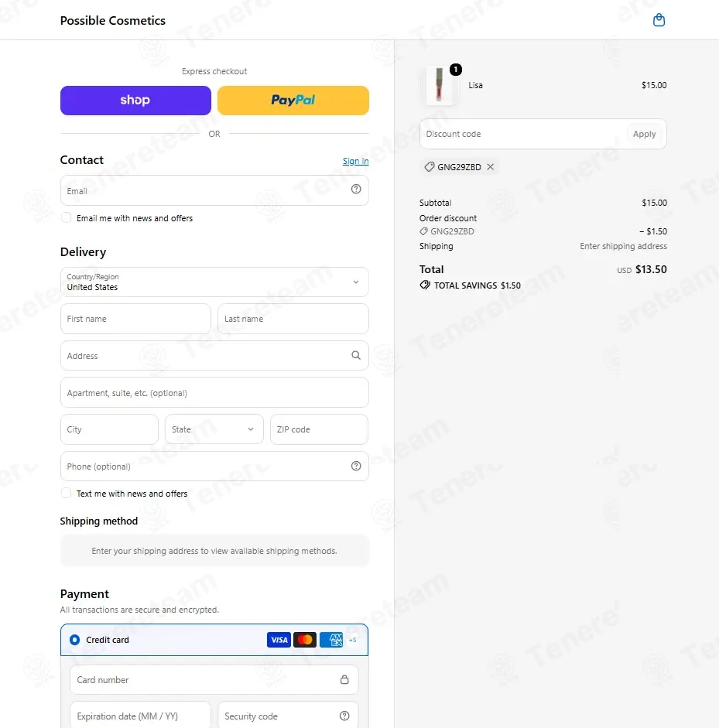Enable Text me with news and offers
The height and width of the screenshot is (728, 719).
point(67,493)
